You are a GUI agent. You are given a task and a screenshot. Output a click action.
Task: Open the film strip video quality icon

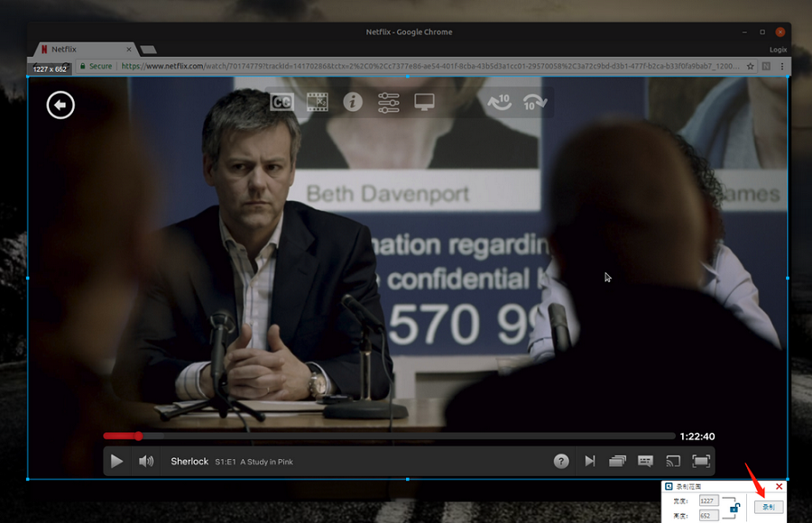coord(317,102)
